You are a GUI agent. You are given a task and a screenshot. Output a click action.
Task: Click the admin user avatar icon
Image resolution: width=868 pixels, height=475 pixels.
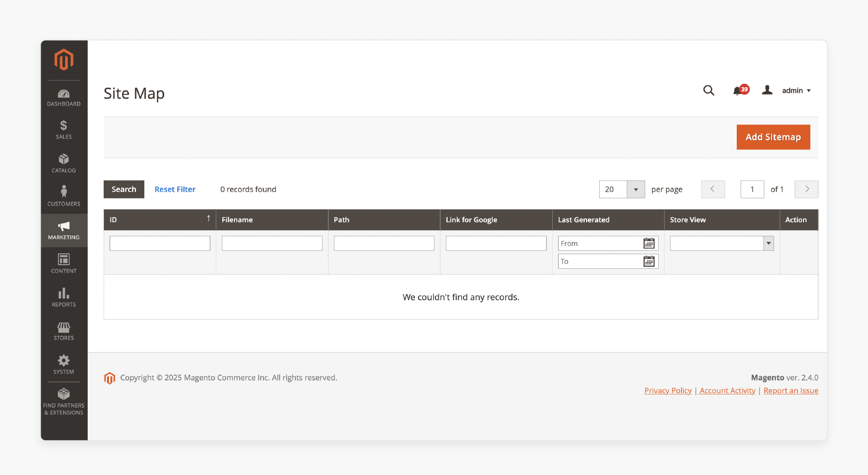767,90
